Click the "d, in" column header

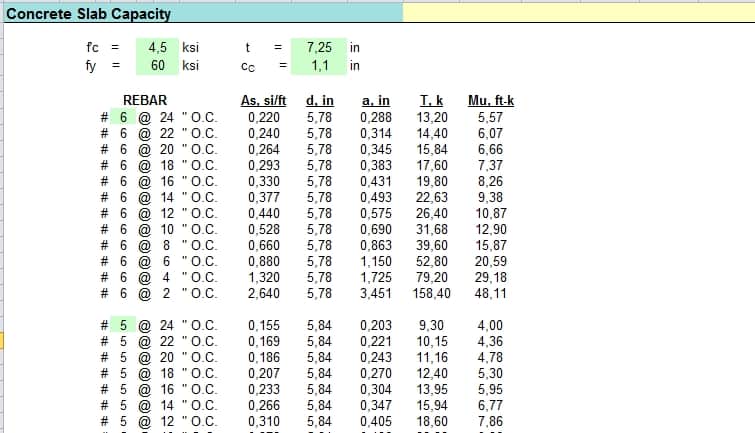click(x=319, y=100)
